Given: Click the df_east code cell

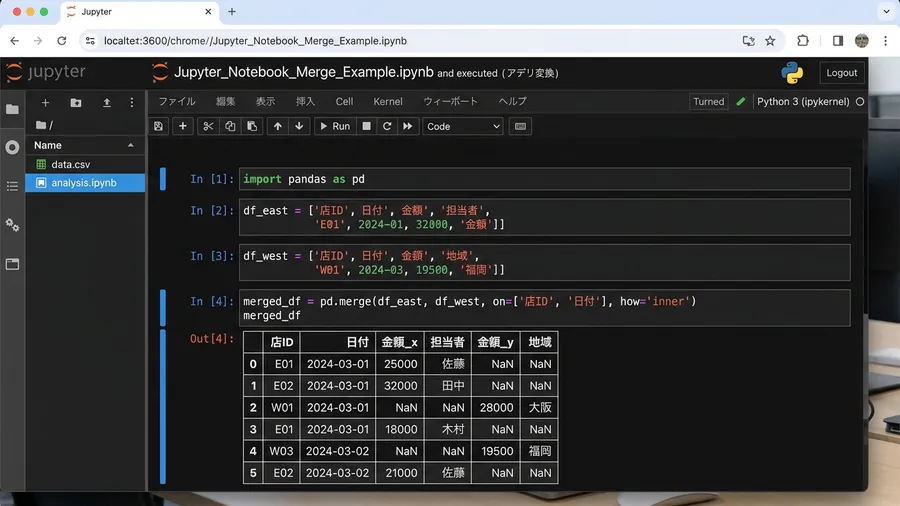Looking at the screenshot, I should point(544,217).
